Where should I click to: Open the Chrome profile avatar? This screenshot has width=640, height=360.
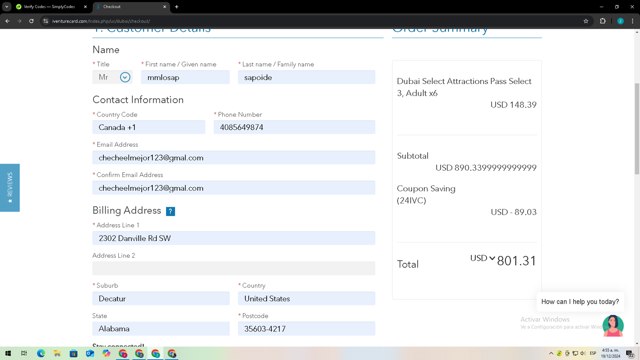(x=620, y=21)
